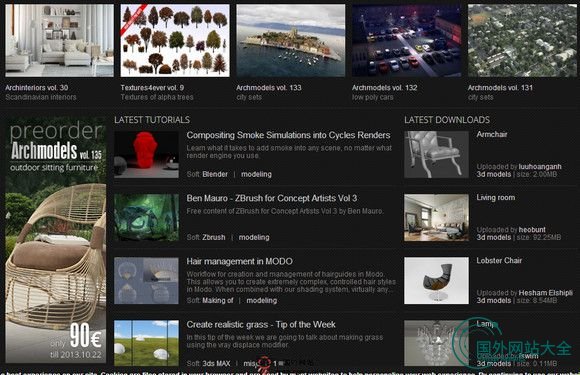Click the Textures4ever vol. 9 title link

coord(152,88)
